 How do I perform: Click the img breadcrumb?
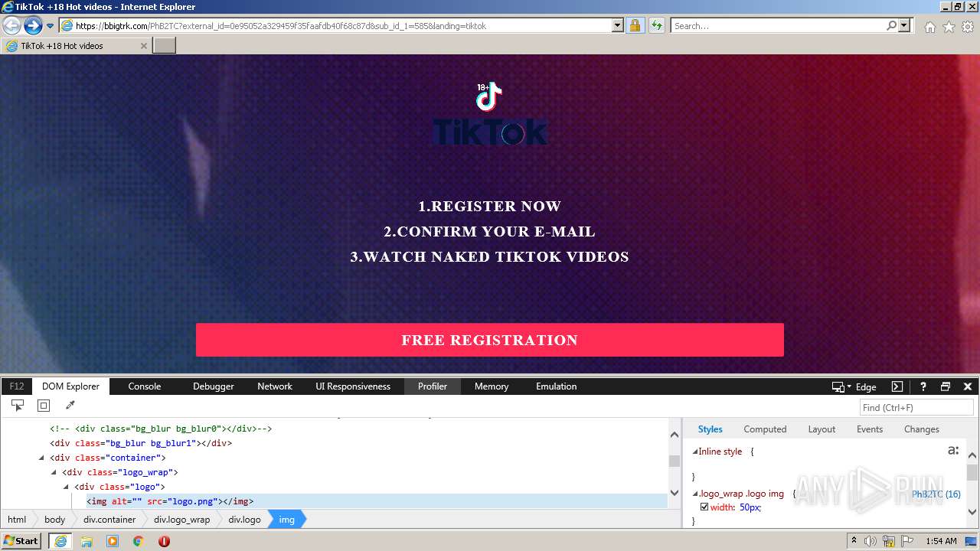[286, 520]
